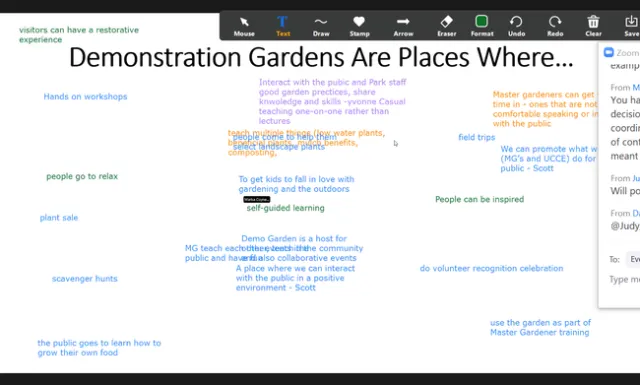Viewport: 640px width, 385px height.
Task: Redo the annotation
Action: point(555,27)
